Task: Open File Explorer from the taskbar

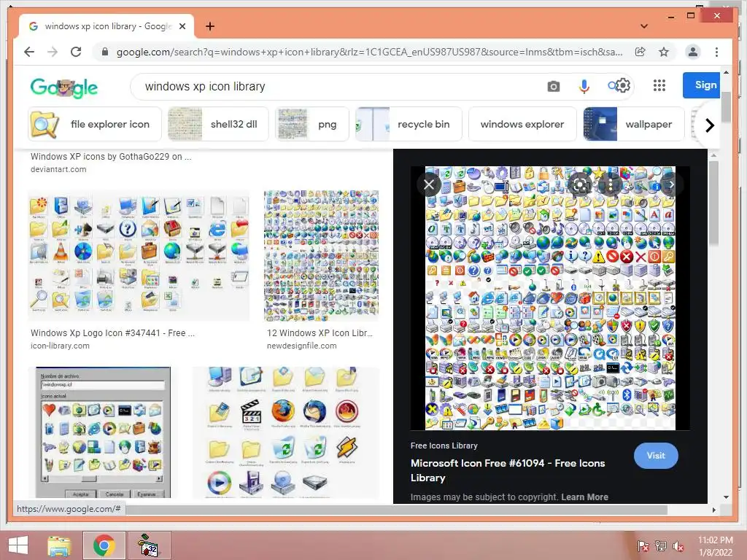Action: 60,545
